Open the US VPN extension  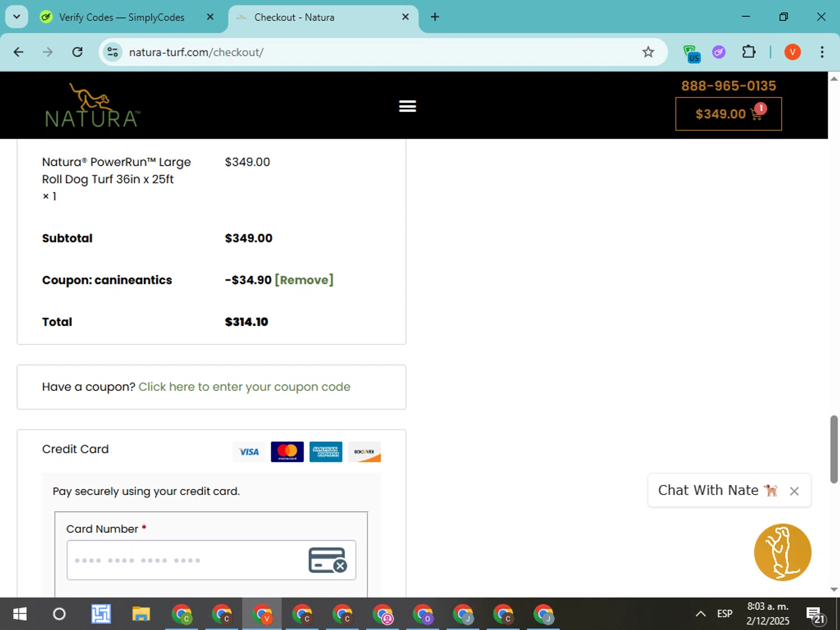point(692,53)
